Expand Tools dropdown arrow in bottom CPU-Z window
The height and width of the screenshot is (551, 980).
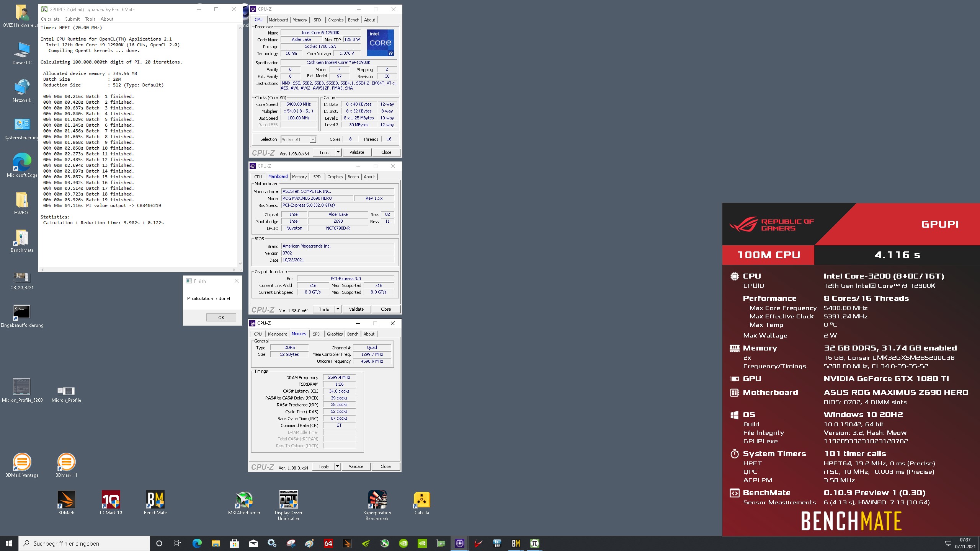pyautogui.click(x=337, y=466)
